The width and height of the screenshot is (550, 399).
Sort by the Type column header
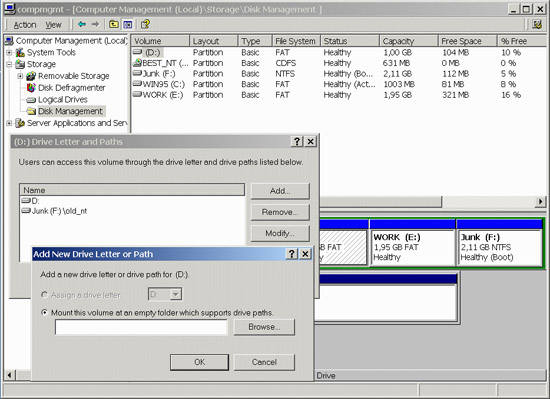pos(255,41)
